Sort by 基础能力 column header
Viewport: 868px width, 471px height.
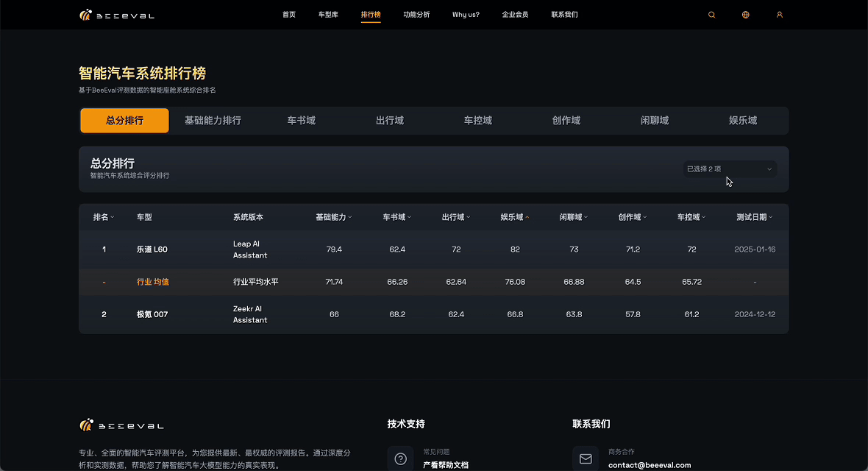(334, 217)
